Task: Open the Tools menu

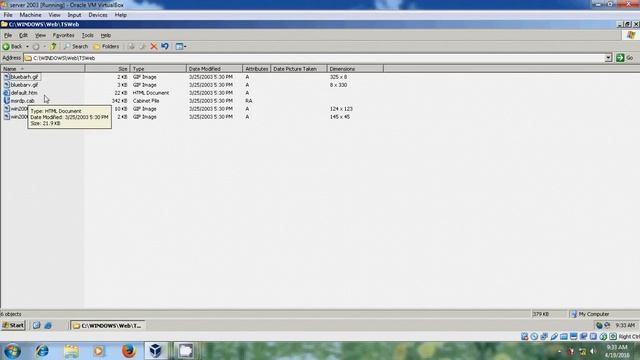Action: [87, 36]
